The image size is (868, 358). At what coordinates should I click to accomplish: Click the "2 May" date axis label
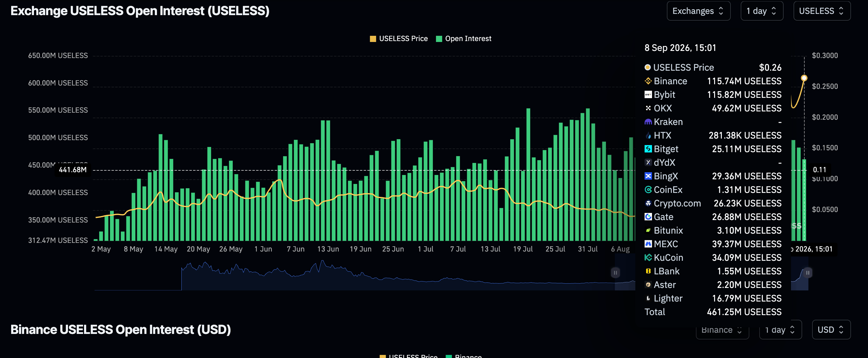pos(101,249)
